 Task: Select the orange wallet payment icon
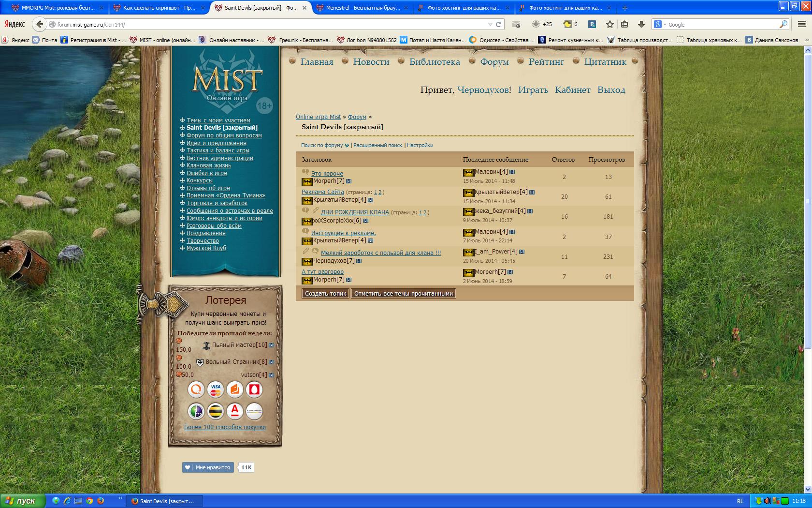[235, 389]
